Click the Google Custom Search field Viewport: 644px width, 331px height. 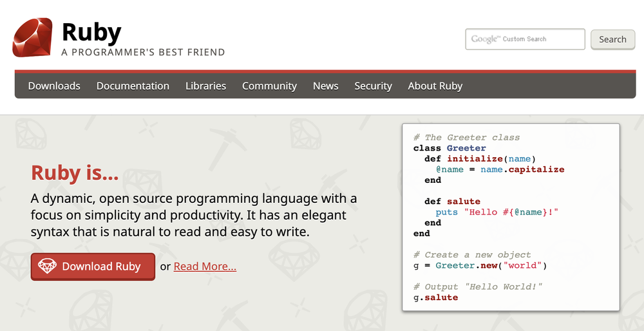pyautogui.click(x=525, y=39)
